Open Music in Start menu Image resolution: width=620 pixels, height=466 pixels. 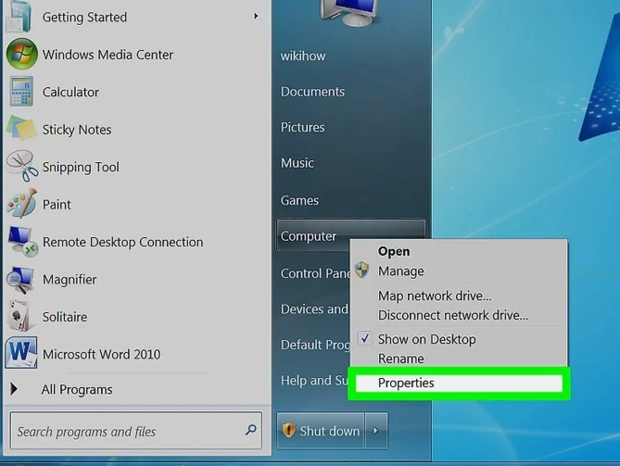(297, 163)
